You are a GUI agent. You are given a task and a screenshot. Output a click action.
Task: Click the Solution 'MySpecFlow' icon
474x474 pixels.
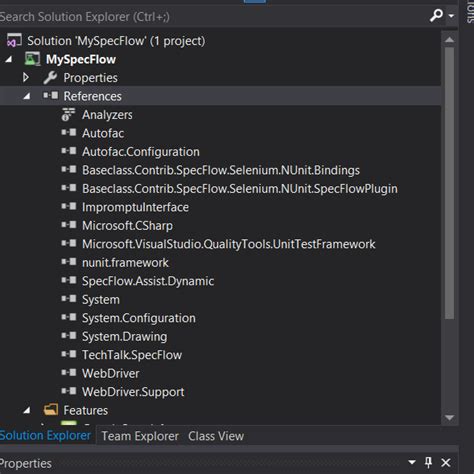(x=14, y=40)
